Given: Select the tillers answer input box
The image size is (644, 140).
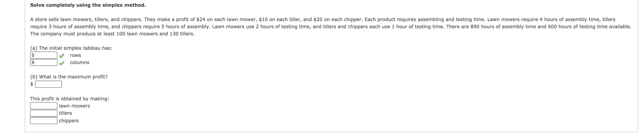Looking at the screenshot, I should (44, 113).
